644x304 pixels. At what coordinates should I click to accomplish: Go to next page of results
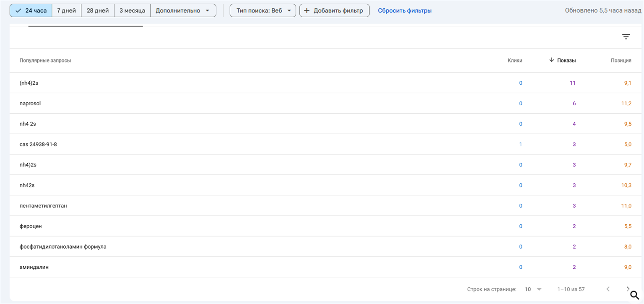(628, 289)
